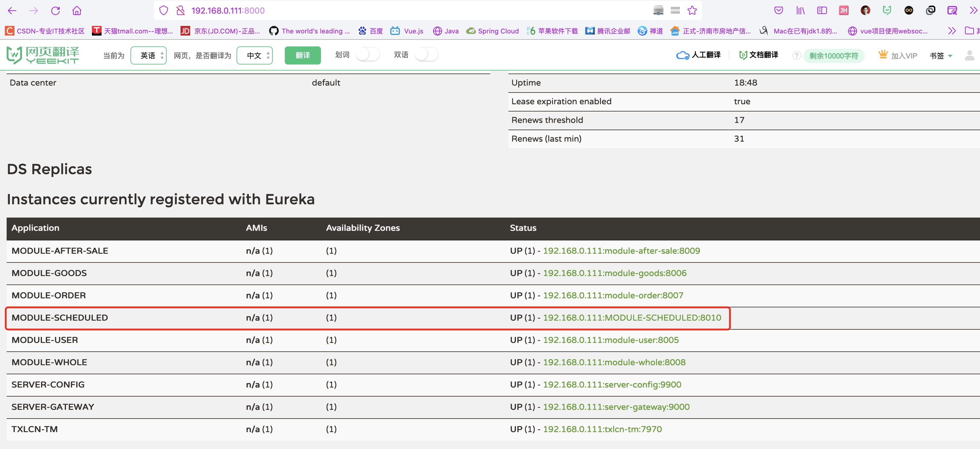Enable the 双语 bilingual switch

click(426, 55)
